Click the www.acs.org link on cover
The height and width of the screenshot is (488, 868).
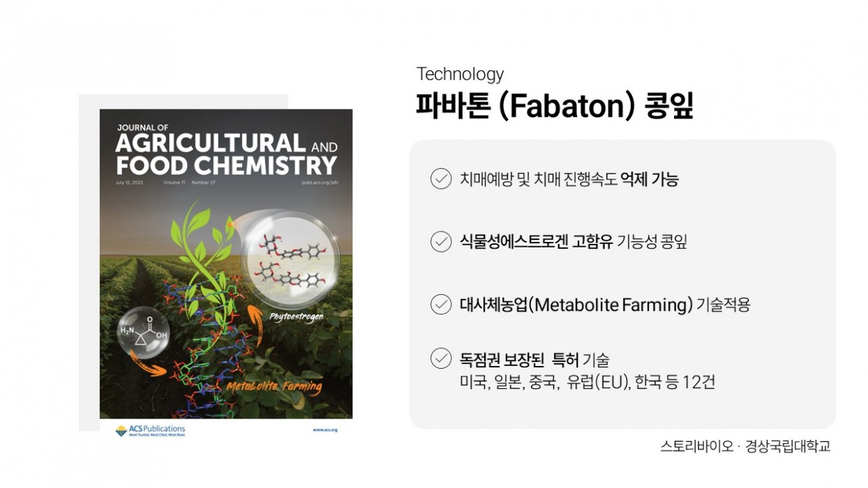click(x=325, y=430)
